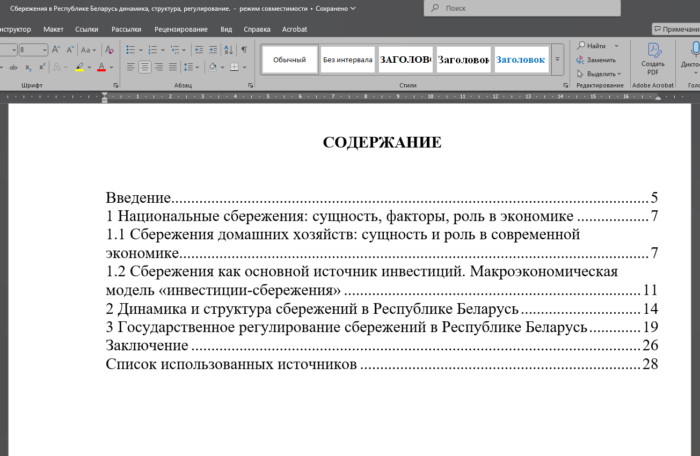
Task: Open the Aa change case dropdown
Action: (88, 50)
